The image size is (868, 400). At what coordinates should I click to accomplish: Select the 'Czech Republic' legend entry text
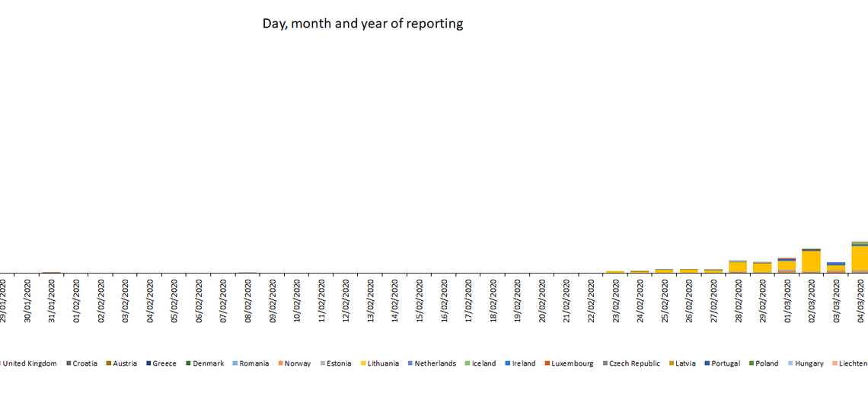point(634,363)
